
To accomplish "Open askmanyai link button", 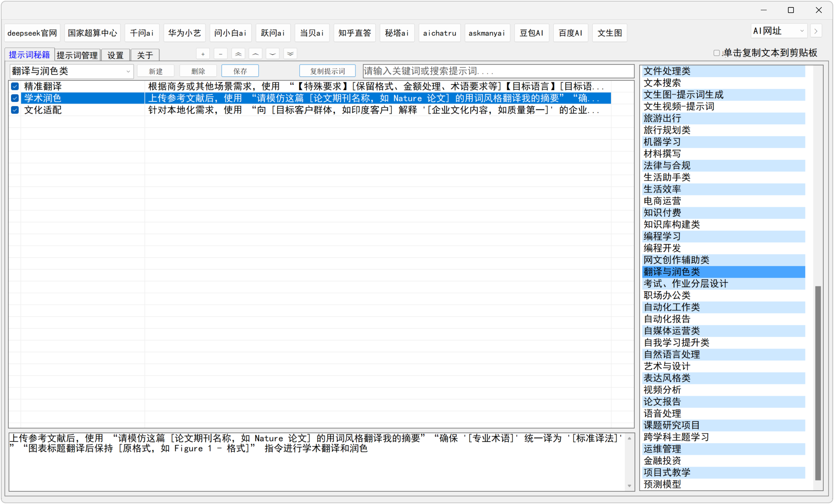I will pyautogui.click(x=487, y=33).
